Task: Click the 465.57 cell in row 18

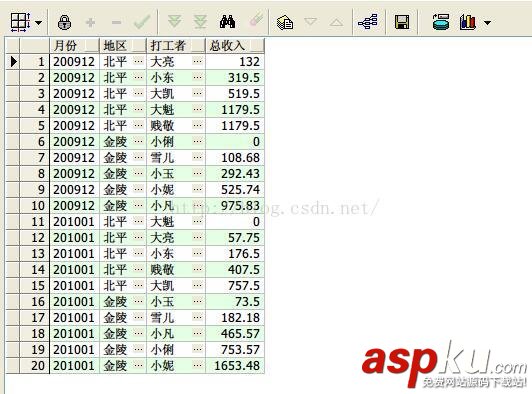Action: click(x=235, y=333)
